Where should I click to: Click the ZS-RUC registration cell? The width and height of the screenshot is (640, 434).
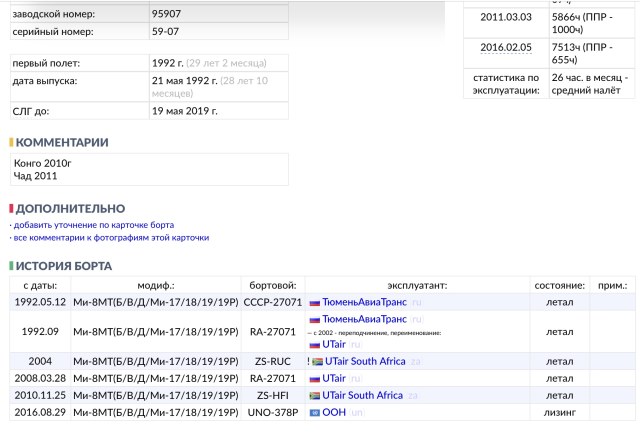pyautogui.click(x=273, y=361)
